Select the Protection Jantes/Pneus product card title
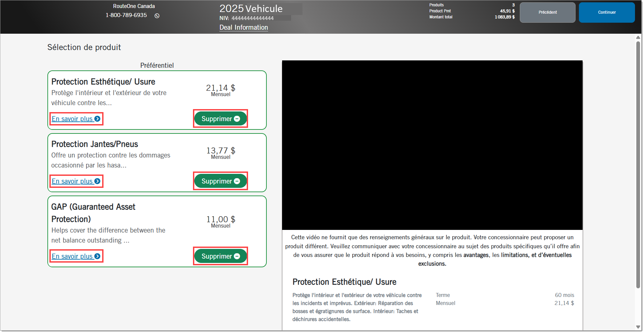The height and width of the screenshot is (333, 644). coord(94,144)
